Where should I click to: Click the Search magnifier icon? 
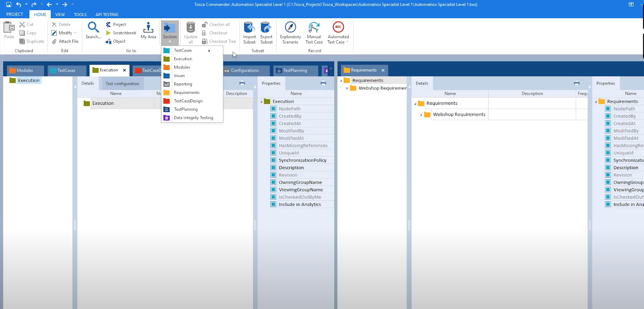(x=93, y=27)
